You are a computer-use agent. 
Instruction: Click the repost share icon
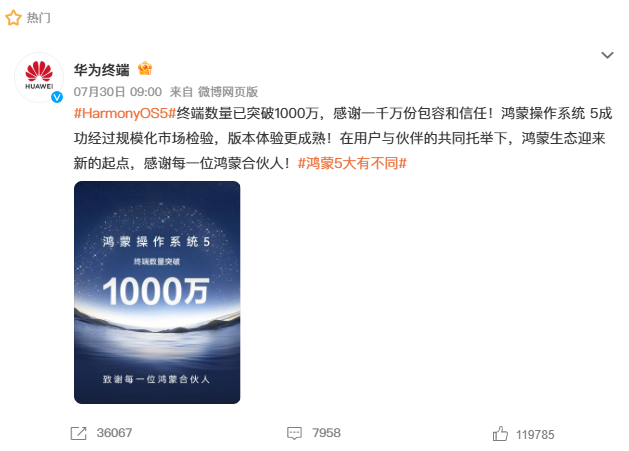coord(78,433)
